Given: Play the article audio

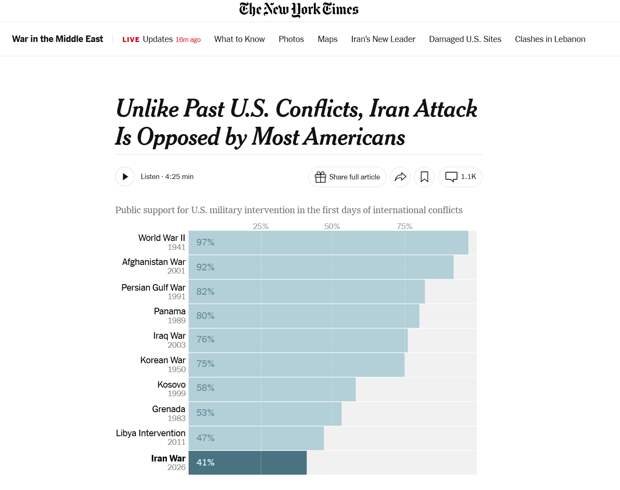Looking at the screenshot, I should coord(125,177).
